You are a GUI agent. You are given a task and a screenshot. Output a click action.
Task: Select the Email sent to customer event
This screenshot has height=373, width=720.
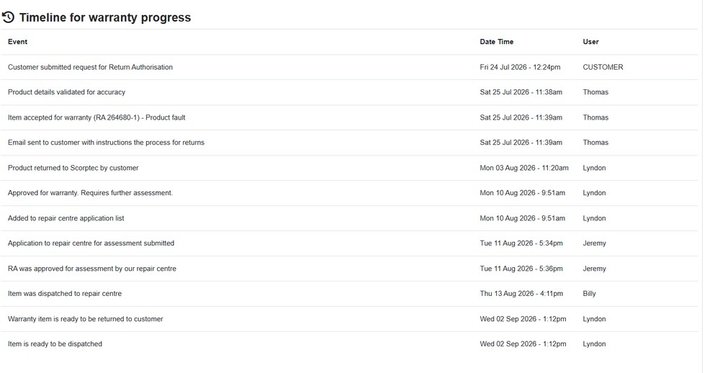tap(106, 143)
